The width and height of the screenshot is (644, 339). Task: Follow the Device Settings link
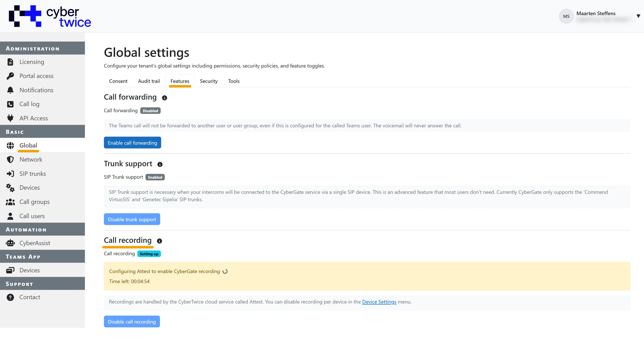click(379, 302)
